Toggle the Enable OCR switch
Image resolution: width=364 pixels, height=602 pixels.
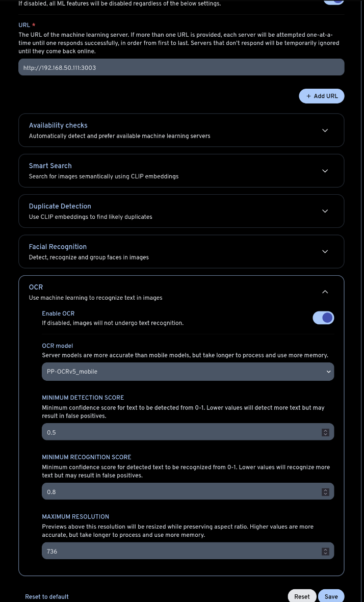(x=323, y=318)
